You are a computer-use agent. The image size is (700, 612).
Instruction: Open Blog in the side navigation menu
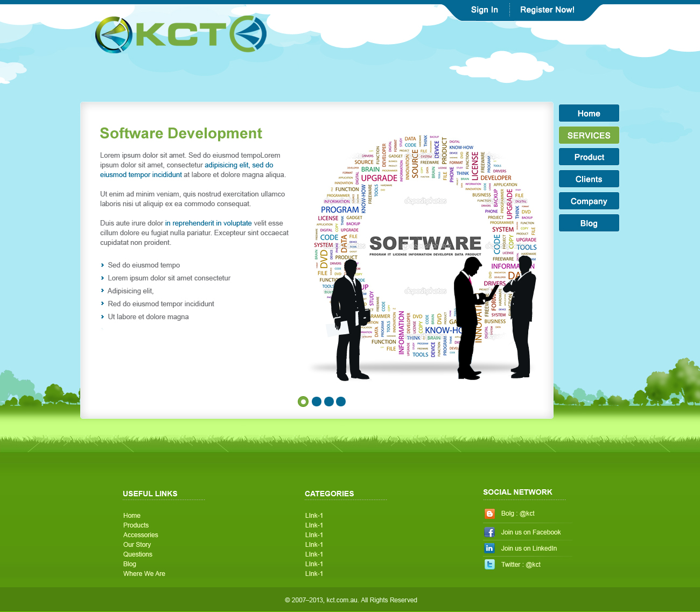coord(589,223)
